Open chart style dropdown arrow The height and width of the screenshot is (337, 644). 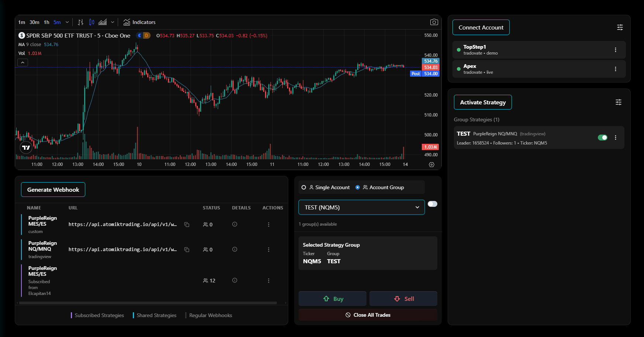point(113,22)
